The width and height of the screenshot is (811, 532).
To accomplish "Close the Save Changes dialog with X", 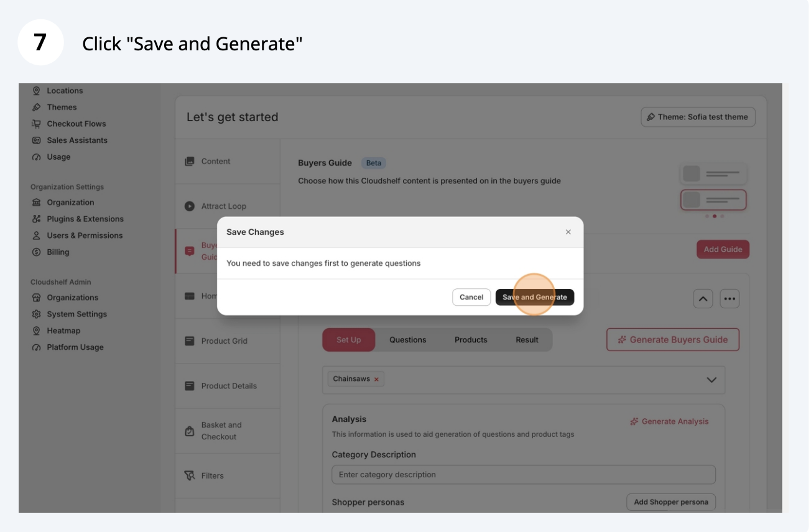I will coord(568,232).
